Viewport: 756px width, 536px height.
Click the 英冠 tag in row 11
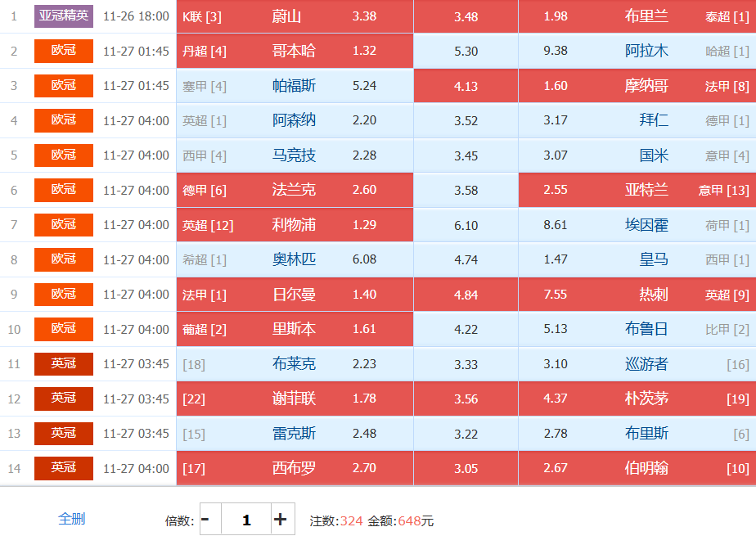point(64,364)
